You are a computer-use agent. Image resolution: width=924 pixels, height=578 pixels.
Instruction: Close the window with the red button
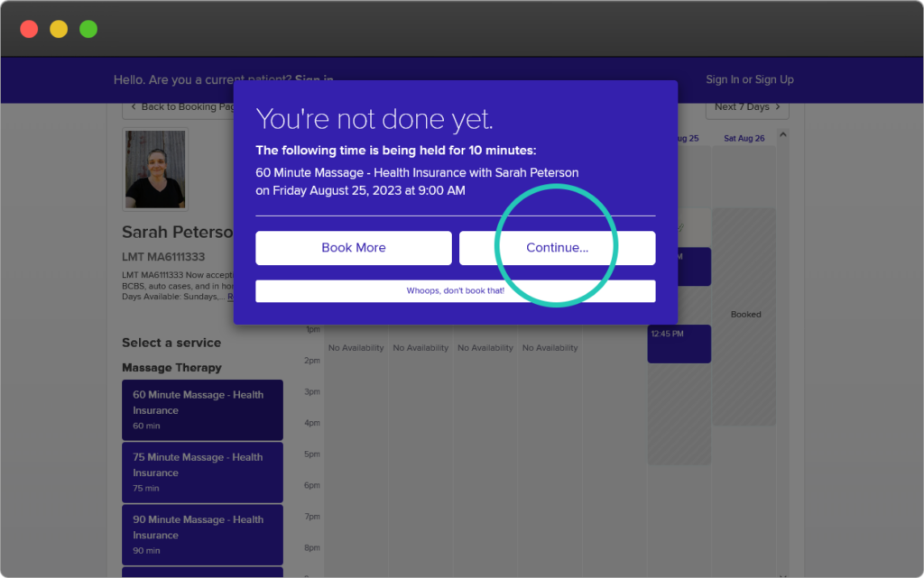click(x=29, y=29)
